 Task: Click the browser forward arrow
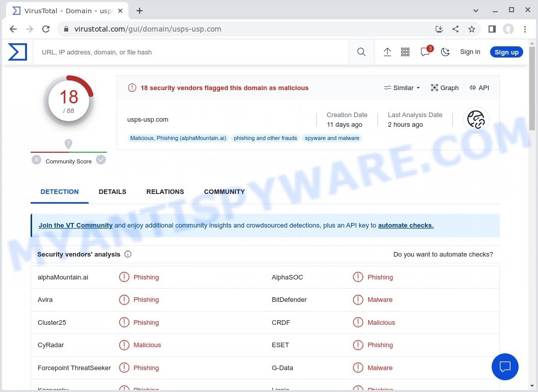click(30, 29)
